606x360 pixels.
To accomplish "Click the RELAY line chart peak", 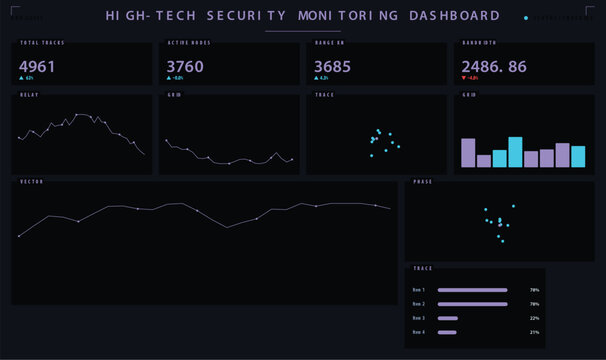I will click(x=77, y=114).
